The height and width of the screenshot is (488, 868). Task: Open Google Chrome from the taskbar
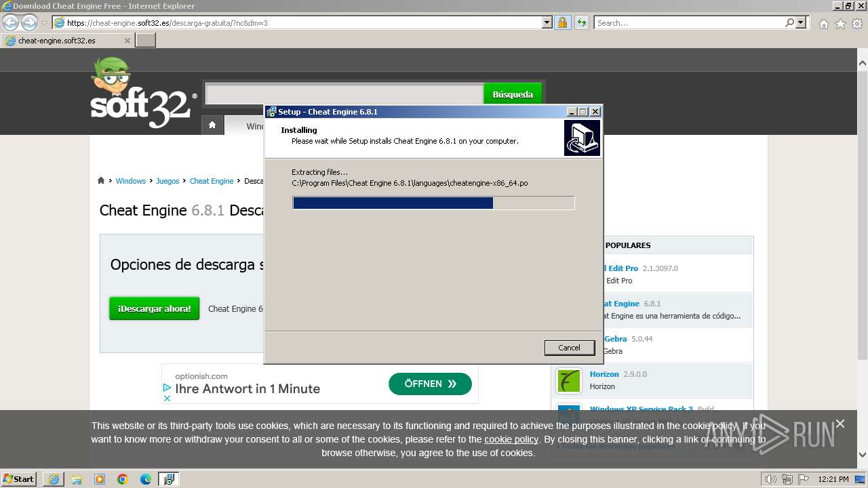point(123,479)
